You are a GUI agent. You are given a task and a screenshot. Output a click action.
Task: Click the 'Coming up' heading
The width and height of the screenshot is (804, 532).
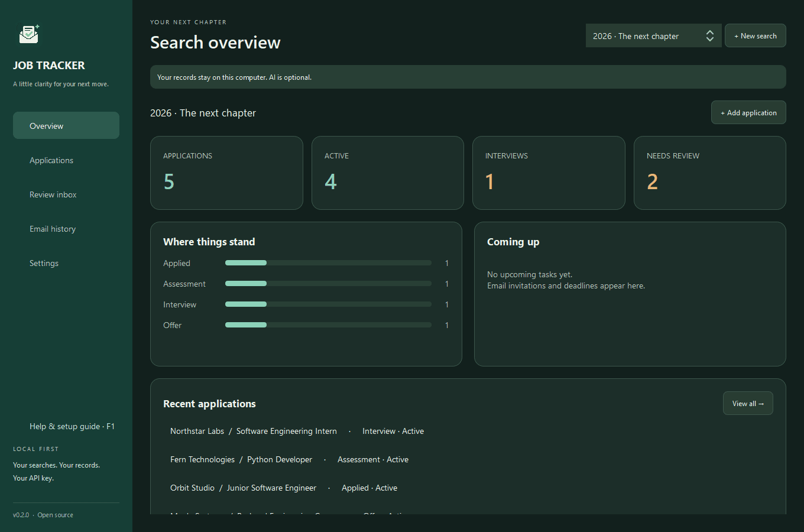click(x=513, y=242)
